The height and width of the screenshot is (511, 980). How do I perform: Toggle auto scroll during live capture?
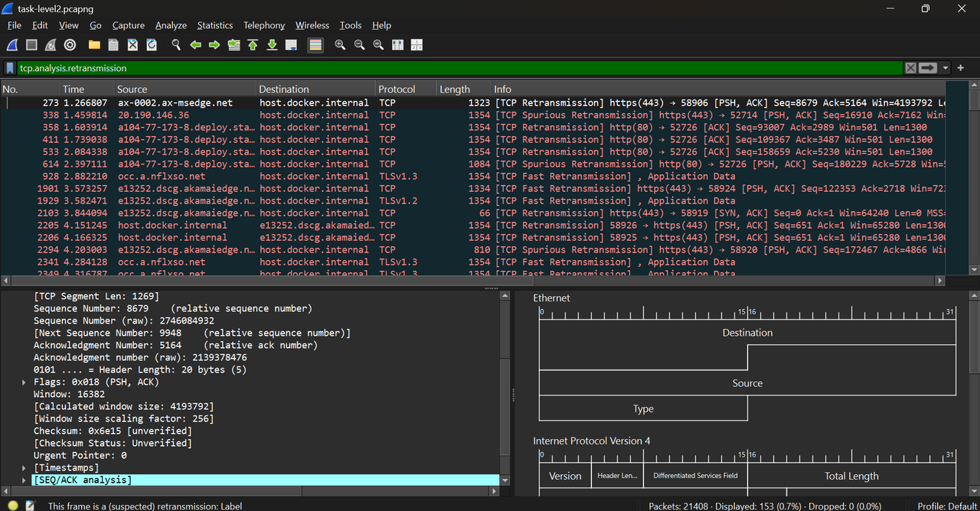point(291,45)
